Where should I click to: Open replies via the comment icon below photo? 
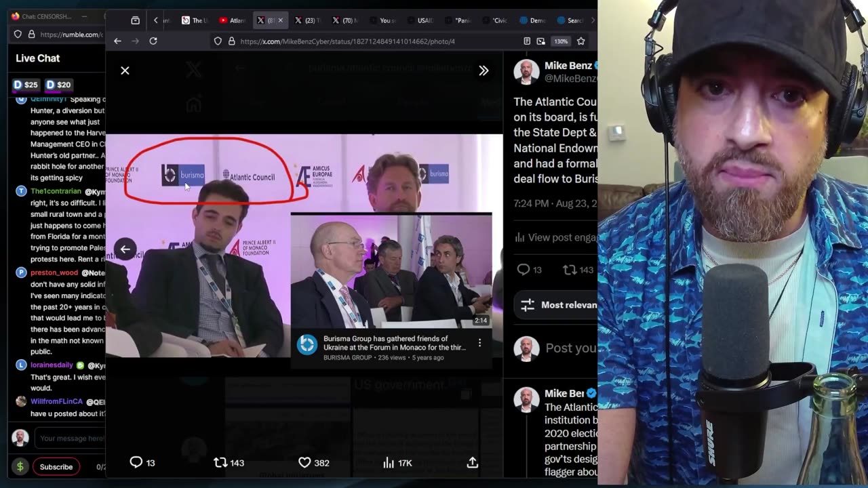click(136, 462)
